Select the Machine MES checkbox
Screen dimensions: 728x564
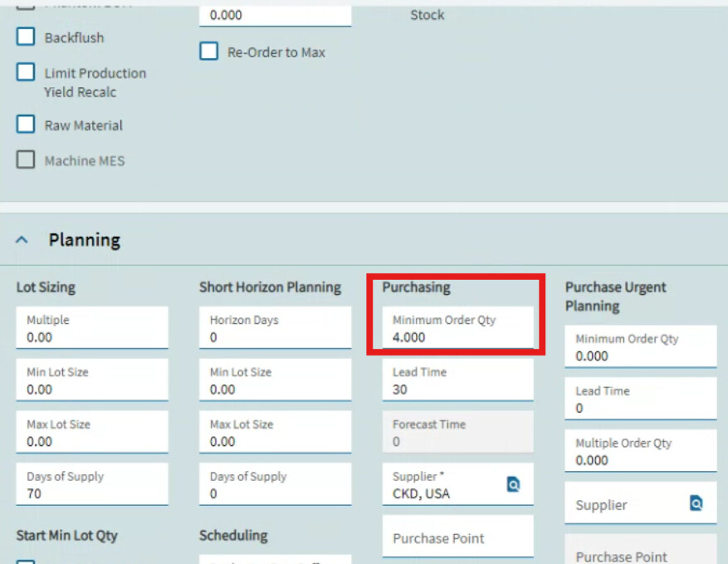tap(26, 159)
